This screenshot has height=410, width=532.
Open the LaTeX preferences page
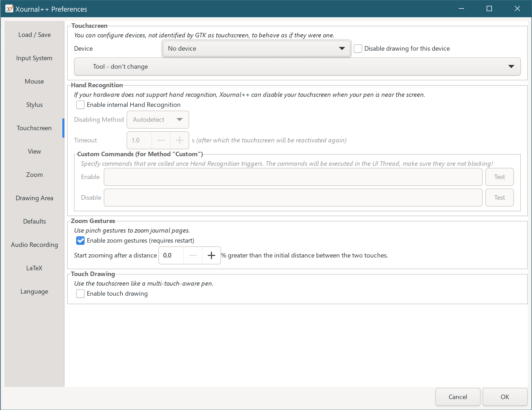tap(34, 268)
